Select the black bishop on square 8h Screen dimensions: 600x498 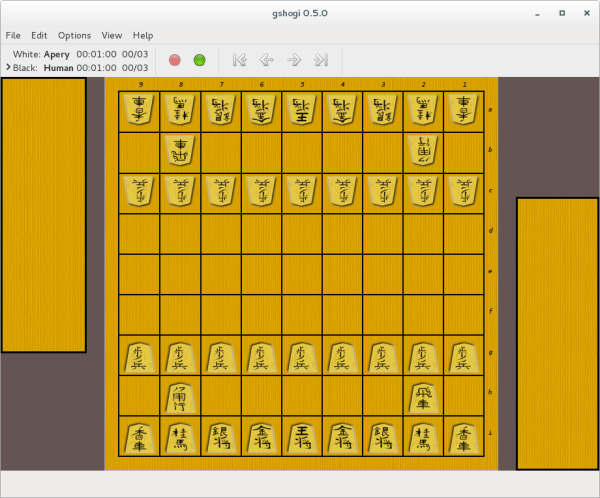point(180,396)
